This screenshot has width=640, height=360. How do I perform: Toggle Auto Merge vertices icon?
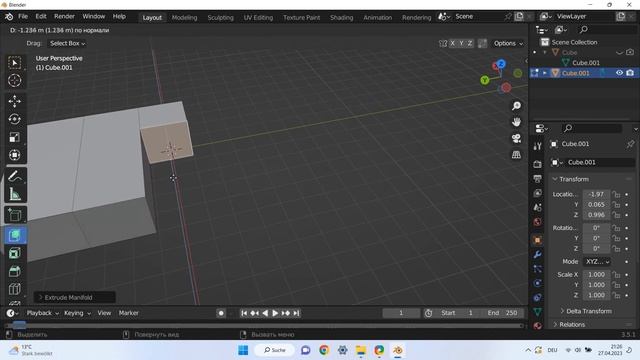click(482, 43)
